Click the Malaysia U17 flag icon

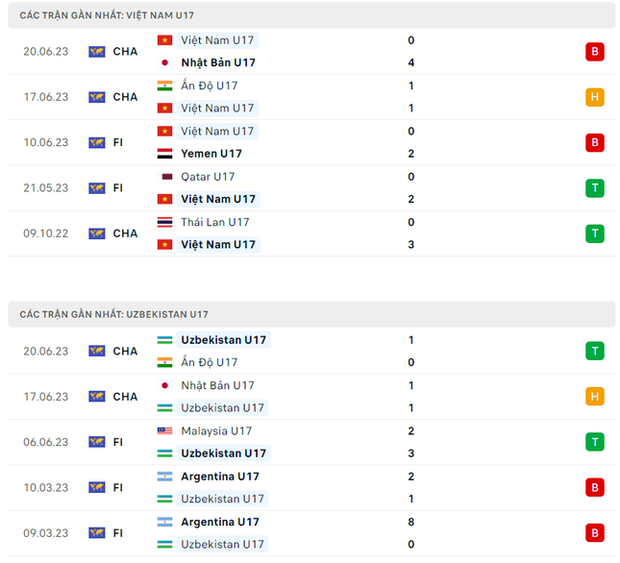click(165, 431)
